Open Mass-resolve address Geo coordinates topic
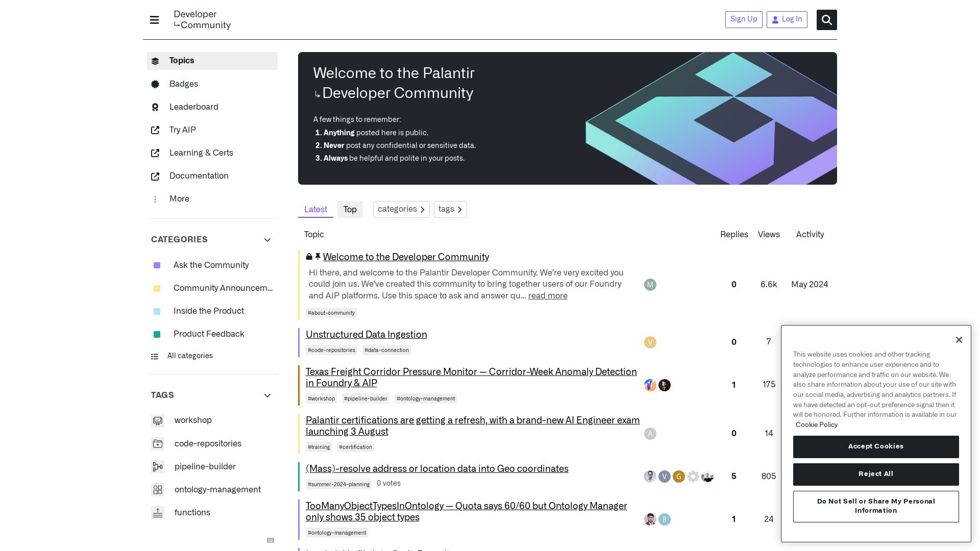The image size is (980, 551). pyautogui.click(x=437, y=469)
